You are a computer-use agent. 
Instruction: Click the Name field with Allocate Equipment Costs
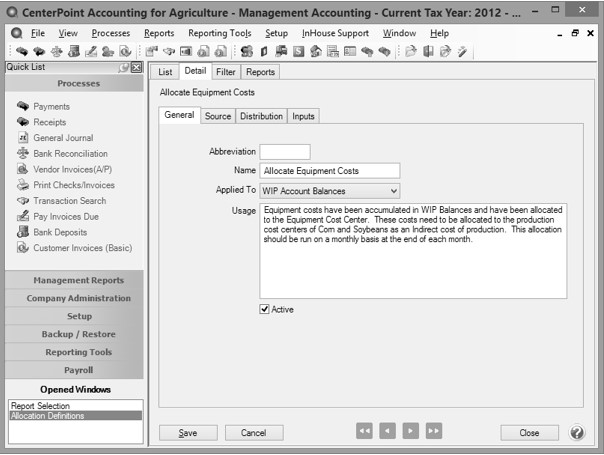coord(330,171)
